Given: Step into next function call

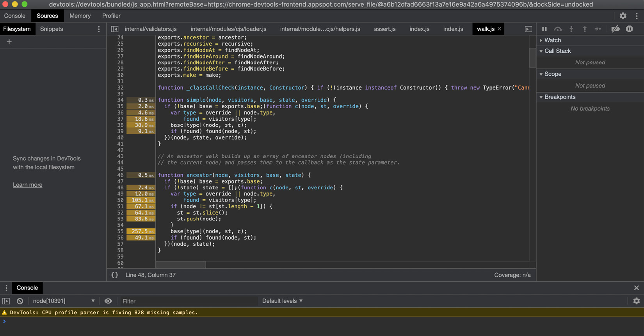Looking at the screenshot, I should tap(571, 29).
